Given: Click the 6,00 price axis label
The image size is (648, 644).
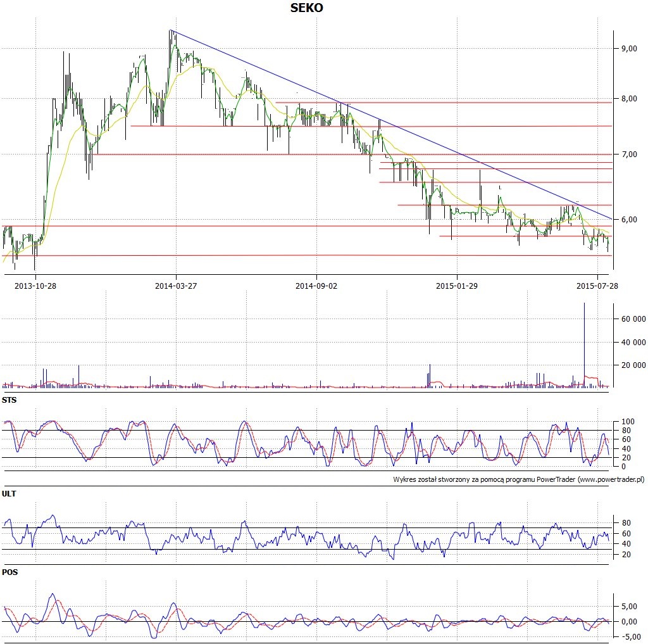Looking at the screenshot, I should coord(629,220).
